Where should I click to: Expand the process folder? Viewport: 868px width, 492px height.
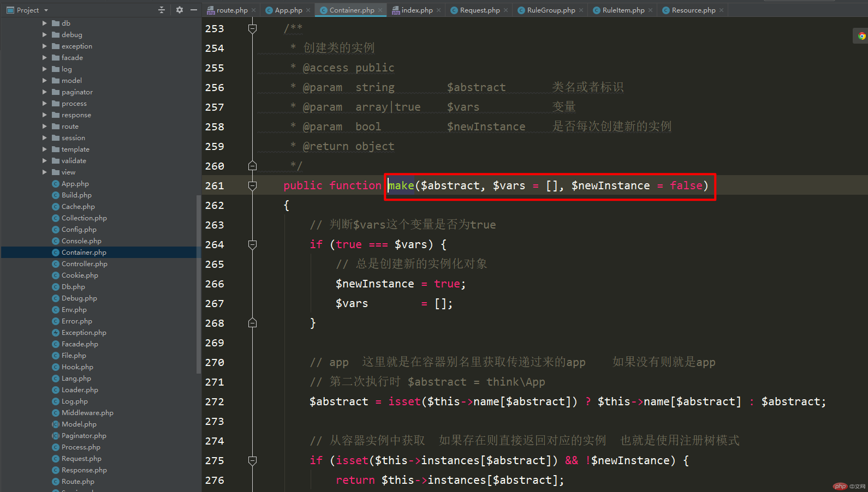[45, 103]
